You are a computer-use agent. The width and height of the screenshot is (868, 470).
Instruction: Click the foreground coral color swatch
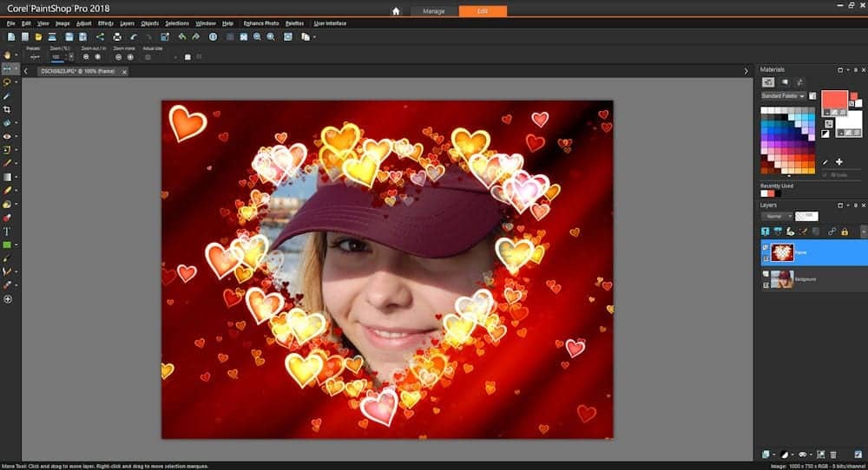pyautogui.click(x=833, y=98)
